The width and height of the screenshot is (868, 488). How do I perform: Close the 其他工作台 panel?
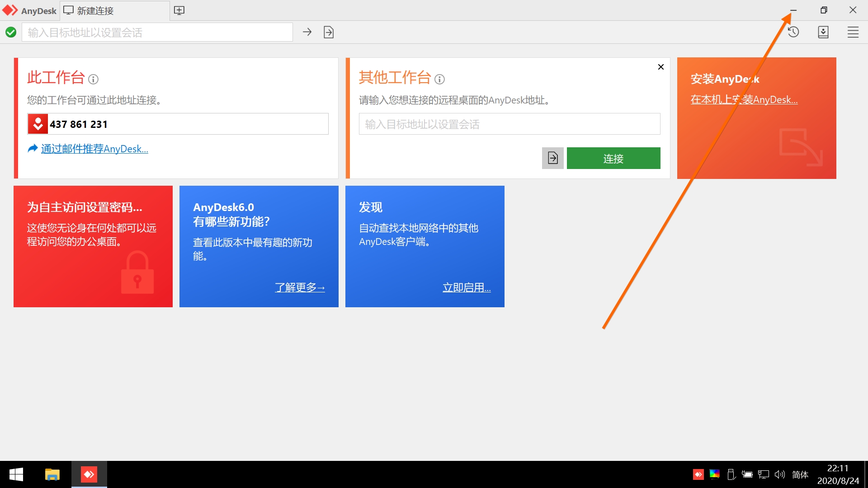pyautogui.click(x=660, y=67)
